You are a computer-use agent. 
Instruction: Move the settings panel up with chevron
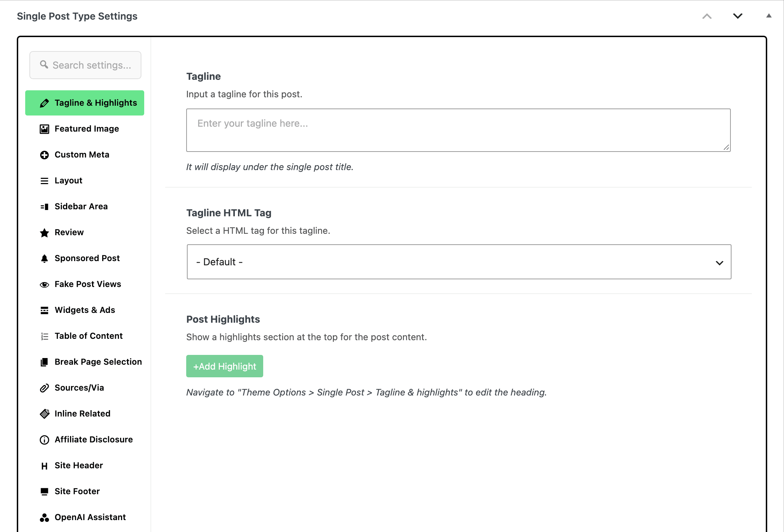click(707, 16)
